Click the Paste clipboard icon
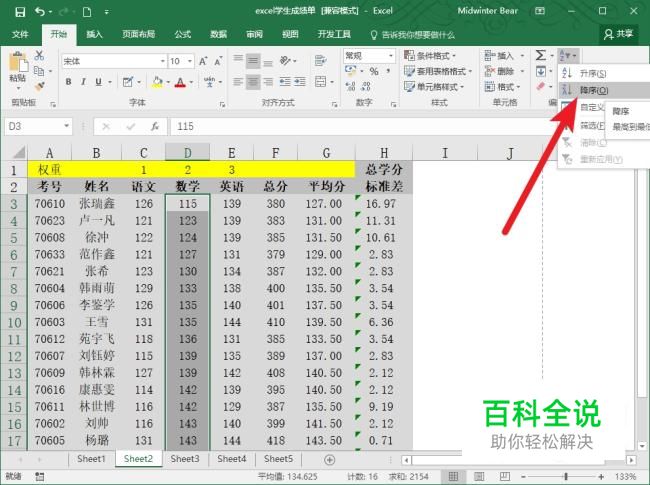Screen dimensions: 650x485 click(x=18, y=63)
